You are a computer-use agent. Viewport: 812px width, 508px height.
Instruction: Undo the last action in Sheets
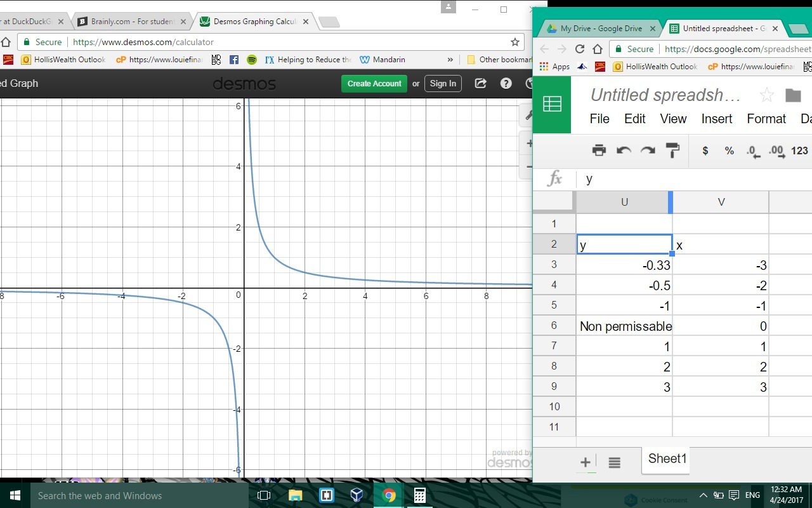coord(624,150)
